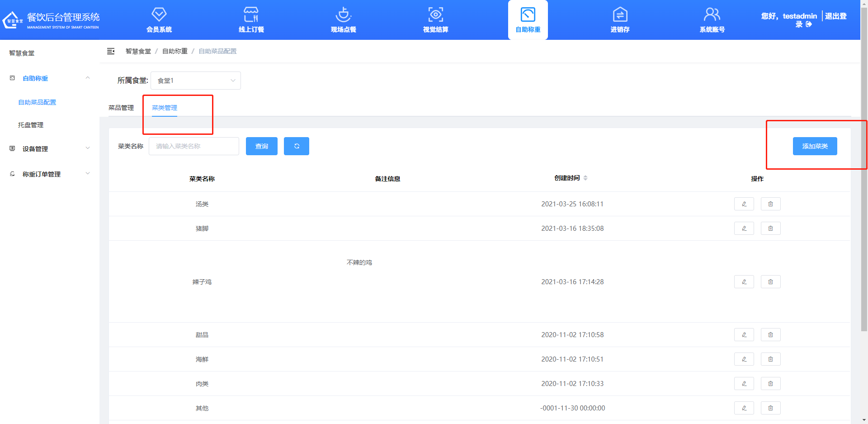Click the 查询 search button
Screen dimensions: 868x424
(x=261, y=146)
